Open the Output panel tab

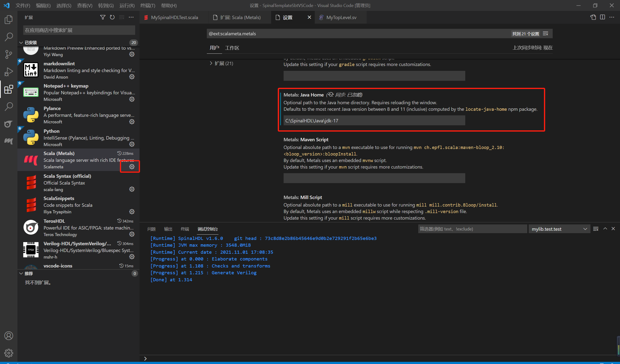click(168, 229)
